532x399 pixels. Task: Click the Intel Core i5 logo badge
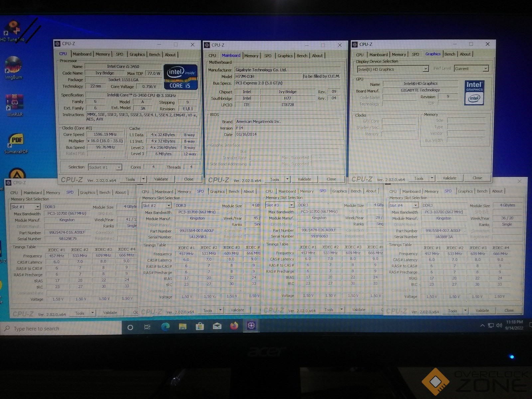[181, 77]
